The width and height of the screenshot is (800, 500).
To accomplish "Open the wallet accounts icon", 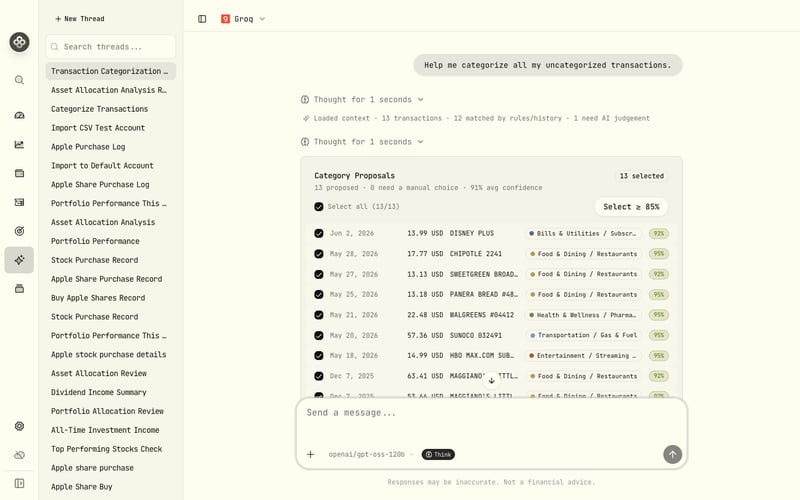I will 19,173.
